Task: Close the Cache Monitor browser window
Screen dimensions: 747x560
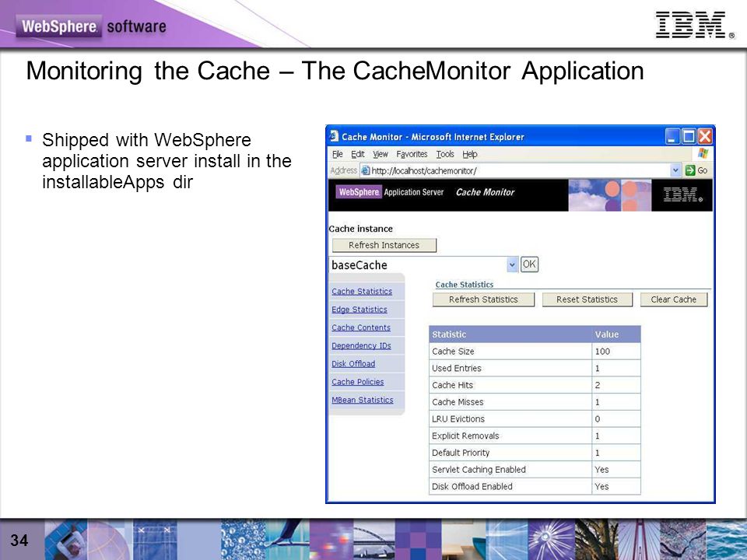Action: (705, 137)
